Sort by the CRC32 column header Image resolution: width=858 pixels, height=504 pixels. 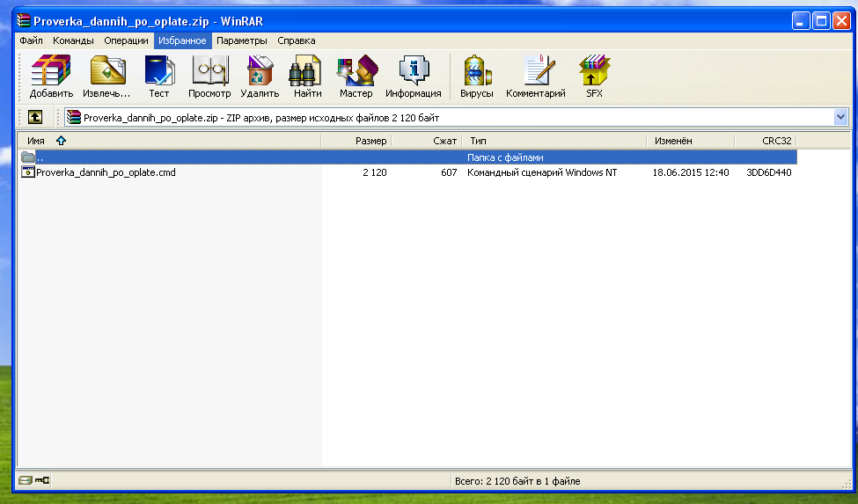[x=766, y=141]
